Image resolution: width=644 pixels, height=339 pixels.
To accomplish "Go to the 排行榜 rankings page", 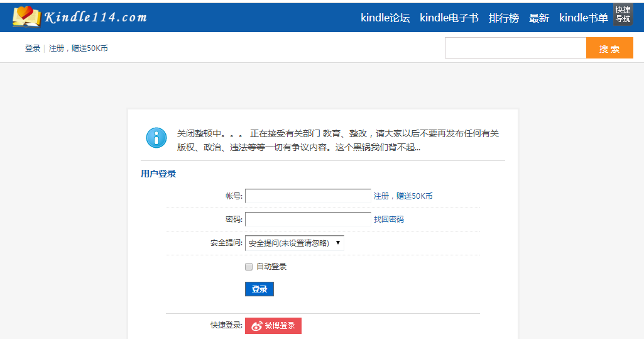I will click(503, 18).
